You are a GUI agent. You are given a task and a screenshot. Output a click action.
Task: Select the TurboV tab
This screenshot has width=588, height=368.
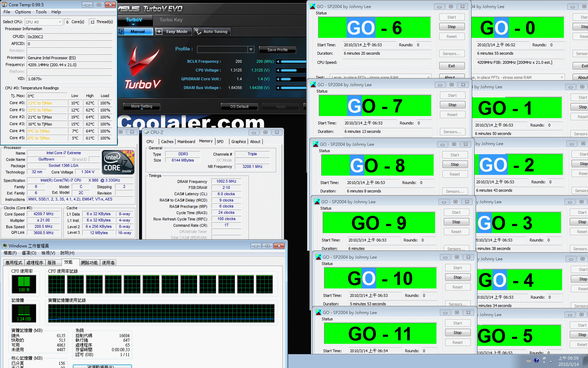[x=134, y=20]
